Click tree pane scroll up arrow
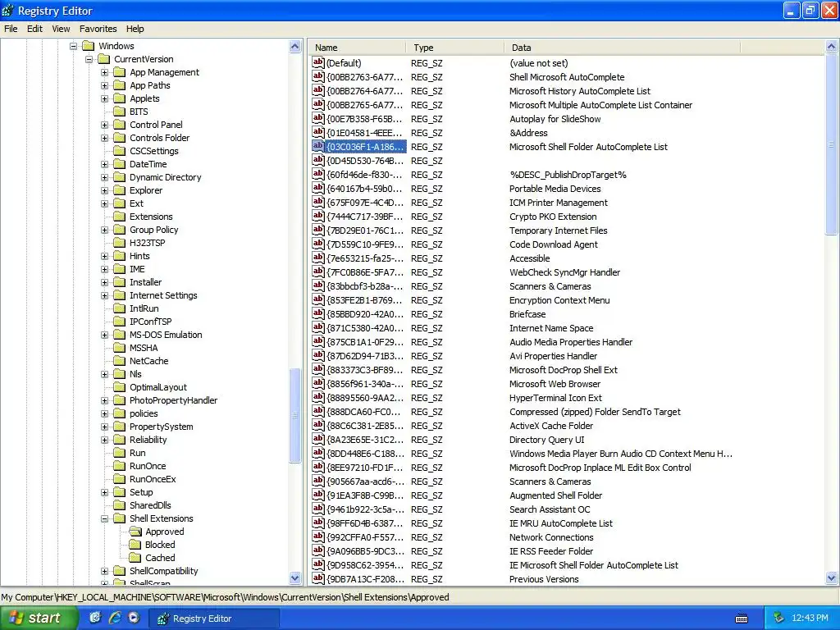This screenshot has height=630, width=840. pos(294,47)
